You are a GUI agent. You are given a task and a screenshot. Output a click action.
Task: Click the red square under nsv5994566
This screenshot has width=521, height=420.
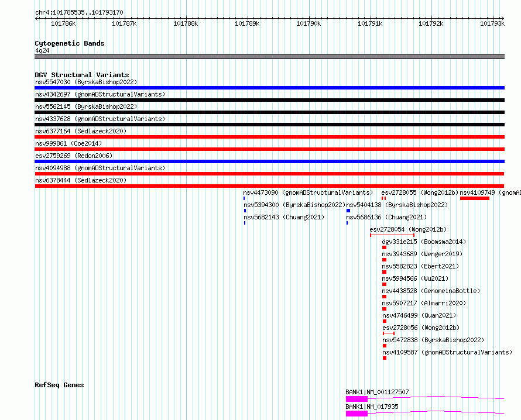384,284
